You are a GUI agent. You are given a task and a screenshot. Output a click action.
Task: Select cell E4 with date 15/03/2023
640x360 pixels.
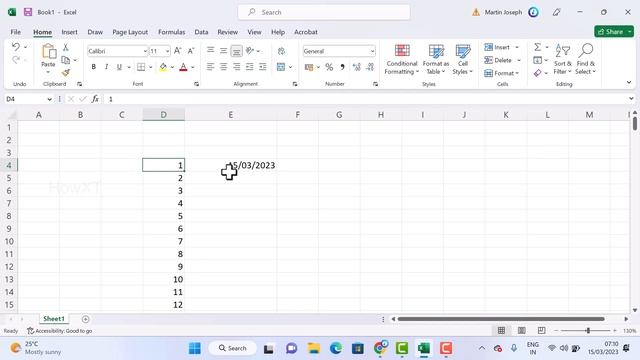coord(231,165)
